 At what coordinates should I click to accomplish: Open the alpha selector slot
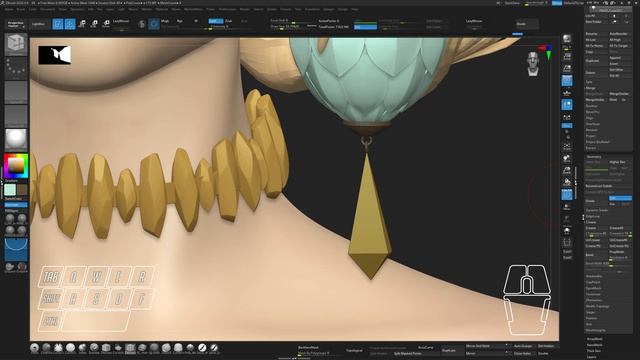(x=16, y=92)
